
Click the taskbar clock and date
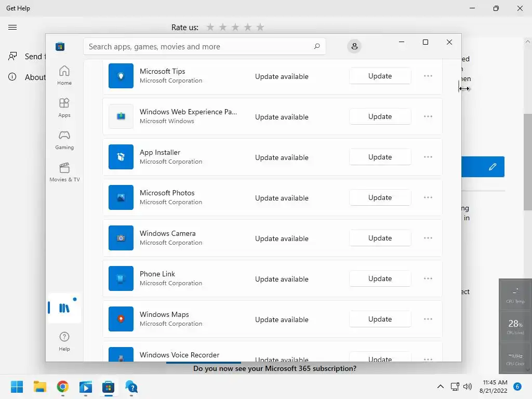[494, 387]
